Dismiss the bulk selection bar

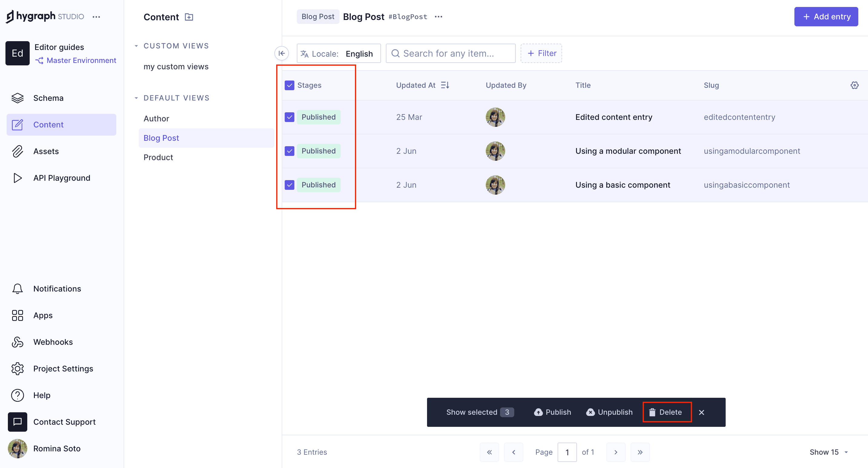(x=701, y=412)
